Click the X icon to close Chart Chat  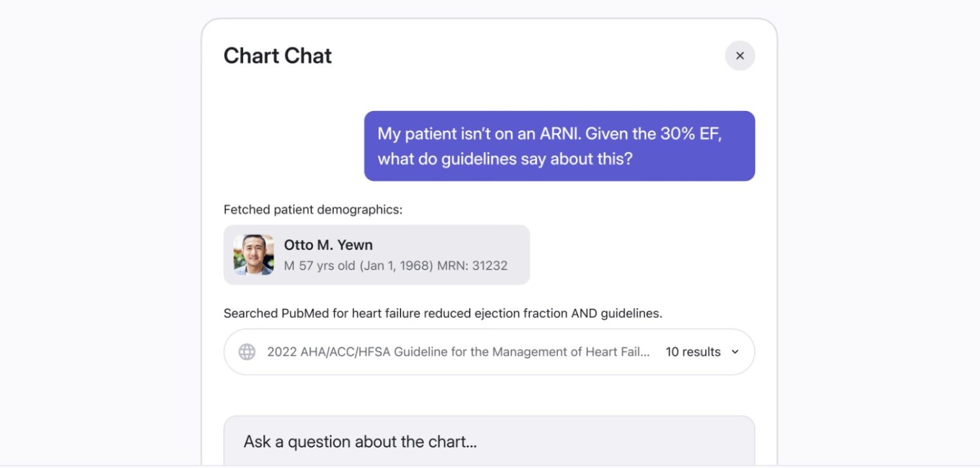click(740, 55)
